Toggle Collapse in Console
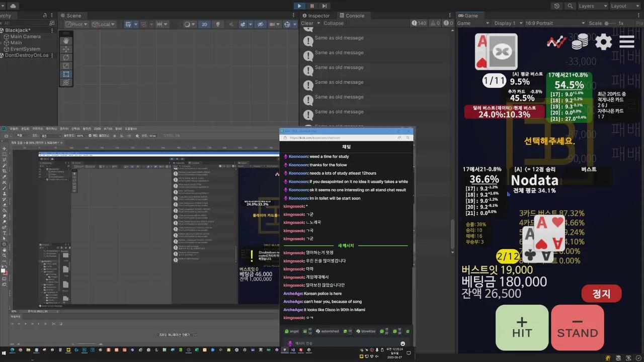Viewport: 644px width, 362px height. 334,23
